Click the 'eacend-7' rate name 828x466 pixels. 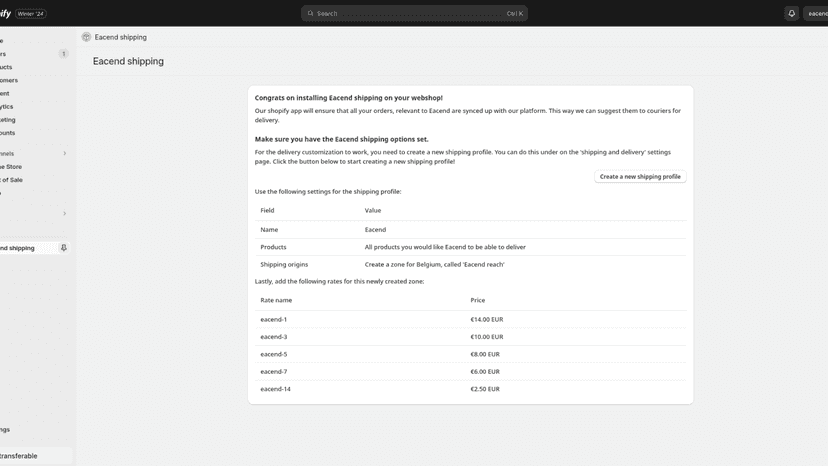coord(274,372)
